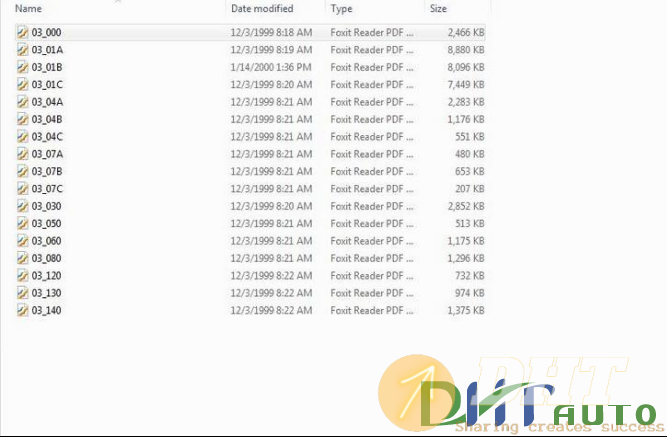Click the PDF icon for 03_050
The width and height of the screenshot is (667, 437).
pyautogui.click(x=23, y=223)
